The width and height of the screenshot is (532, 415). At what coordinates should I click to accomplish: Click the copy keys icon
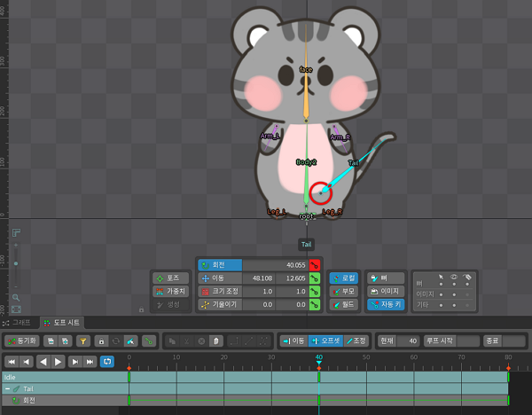click(172, 341)
